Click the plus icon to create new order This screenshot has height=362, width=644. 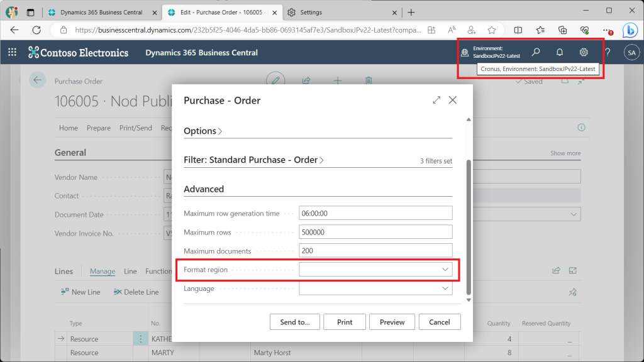[338, 80]
